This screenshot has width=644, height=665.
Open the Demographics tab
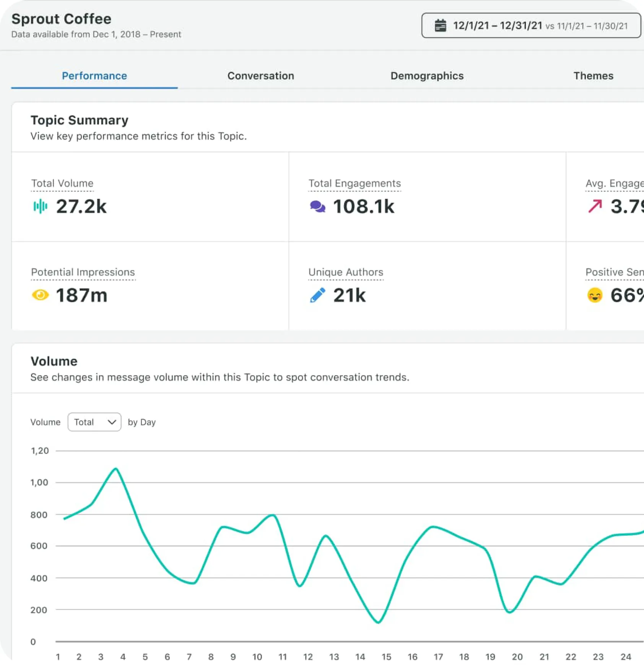(427, 76)
